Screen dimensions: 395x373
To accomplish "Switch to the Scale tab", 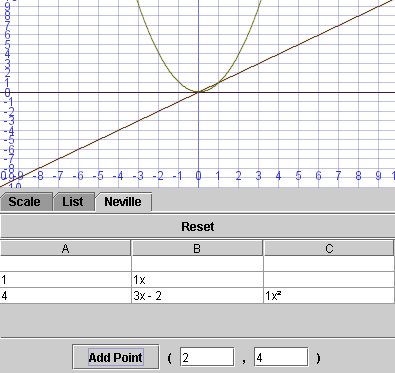I will click(x=26, y=202).
